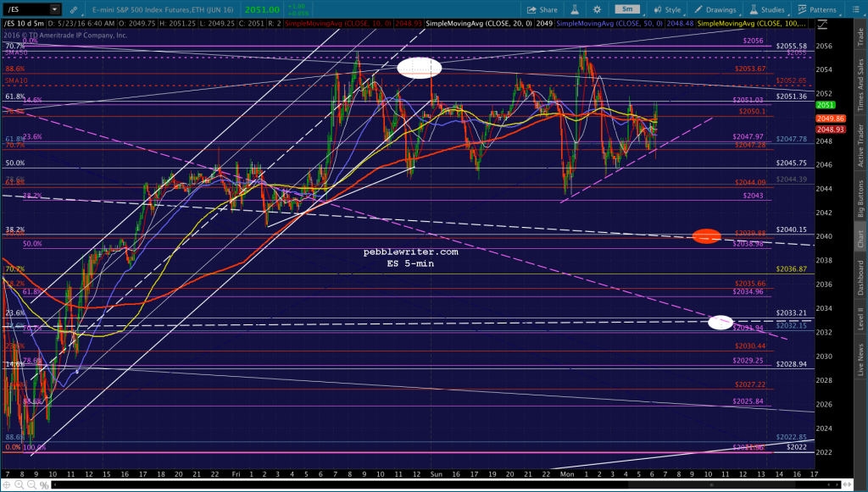The height and width of the screenshot is (492, 868).
Task: Open the Studies menu
Action: 767,9
